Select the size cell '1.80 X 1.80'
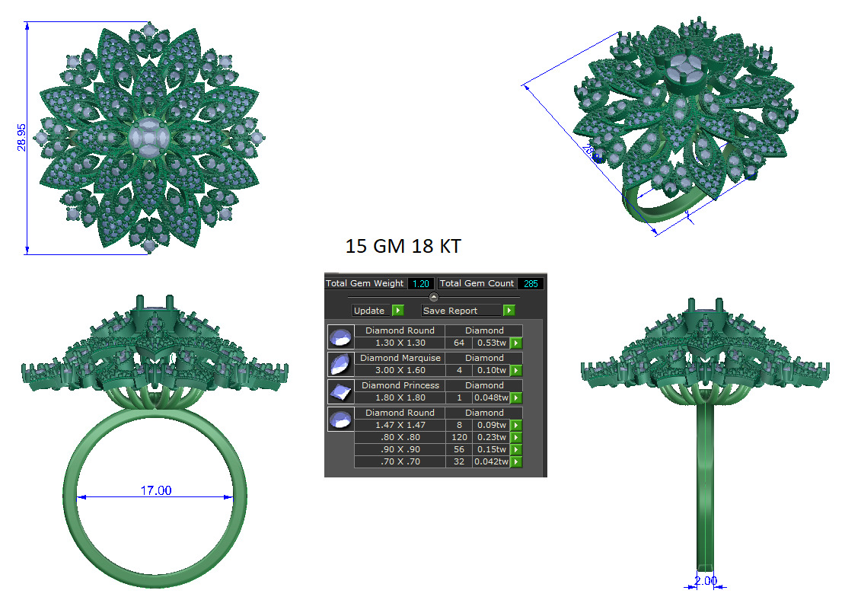Screen dimensions: 861x616 [400, 397]
